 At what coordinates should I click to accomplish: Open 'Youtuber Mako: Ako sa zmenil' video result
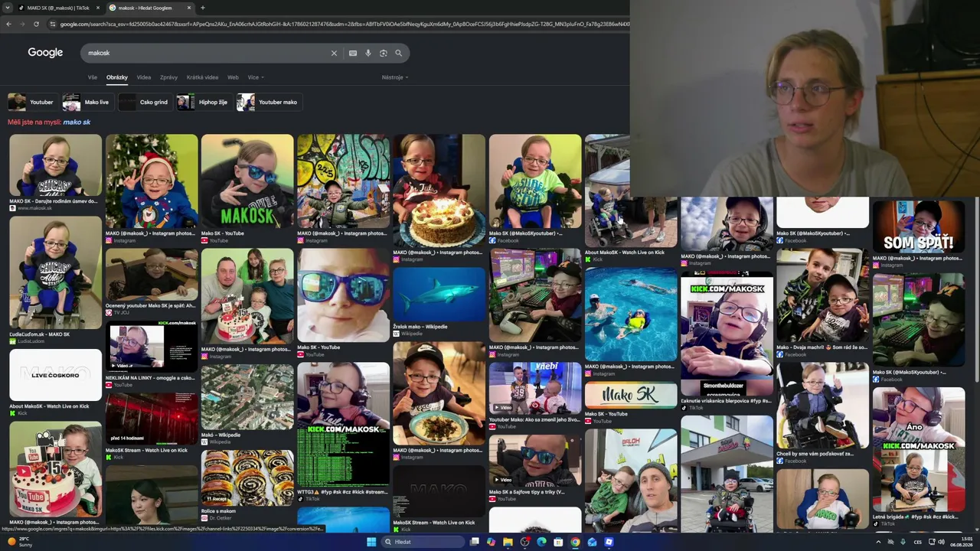point(534,419)
